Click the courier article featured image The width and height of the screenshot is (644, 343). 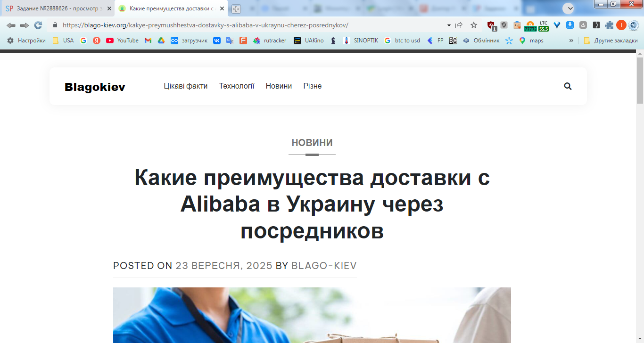pos(312,315)
